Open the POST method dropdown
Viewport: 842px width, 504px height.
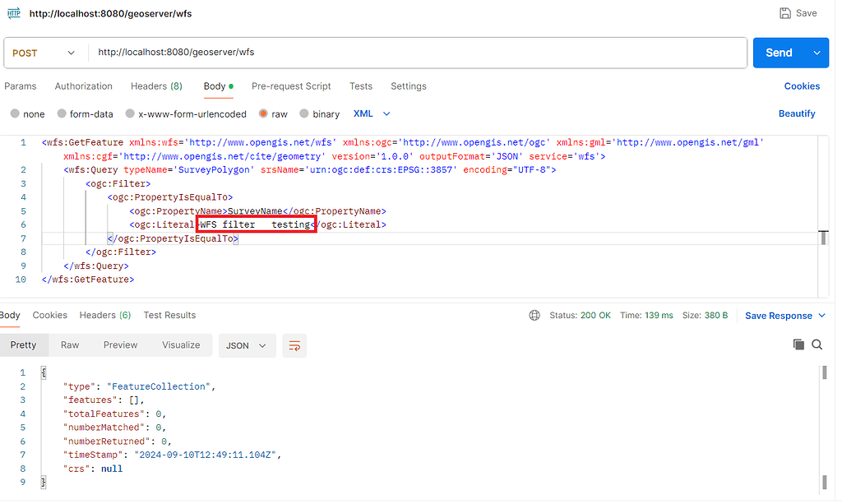44,52
